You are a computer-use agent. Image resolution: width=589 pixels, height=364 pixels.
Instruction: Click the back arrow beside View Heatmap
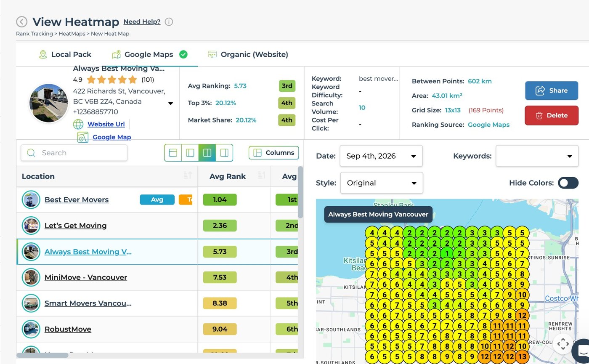click(21, 22)
